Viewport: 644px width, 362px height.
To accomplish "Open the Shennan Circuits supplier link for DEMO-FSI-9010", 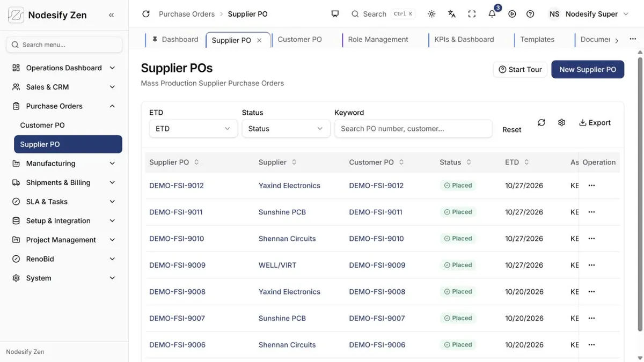I will coord(287,239).
